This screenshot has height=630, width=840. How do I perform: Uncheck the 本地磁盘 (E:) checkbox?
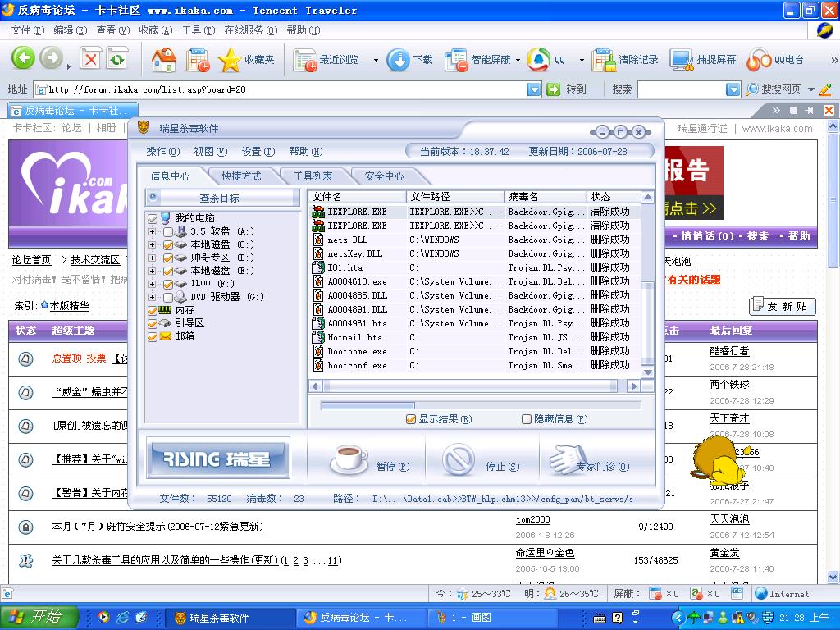click(168, 271)
